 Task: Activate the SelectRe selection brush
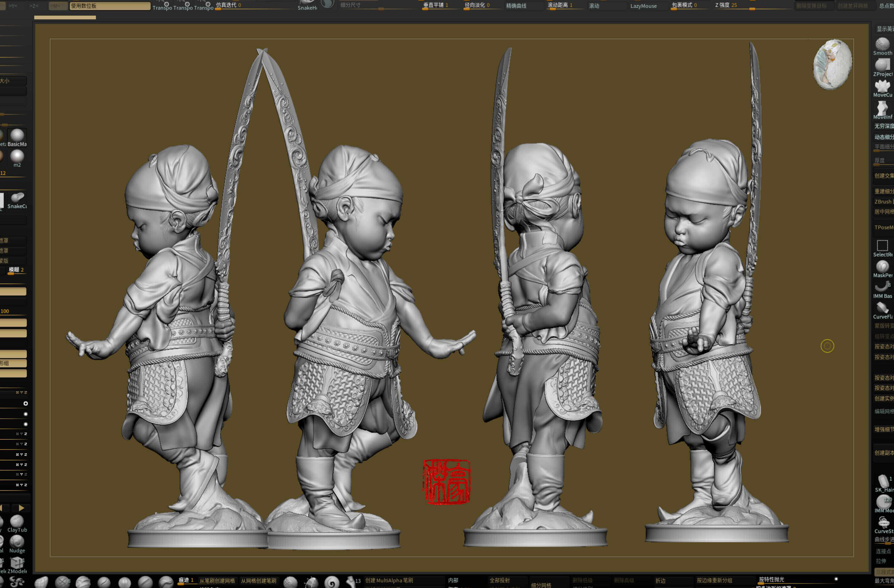point(882,248)
